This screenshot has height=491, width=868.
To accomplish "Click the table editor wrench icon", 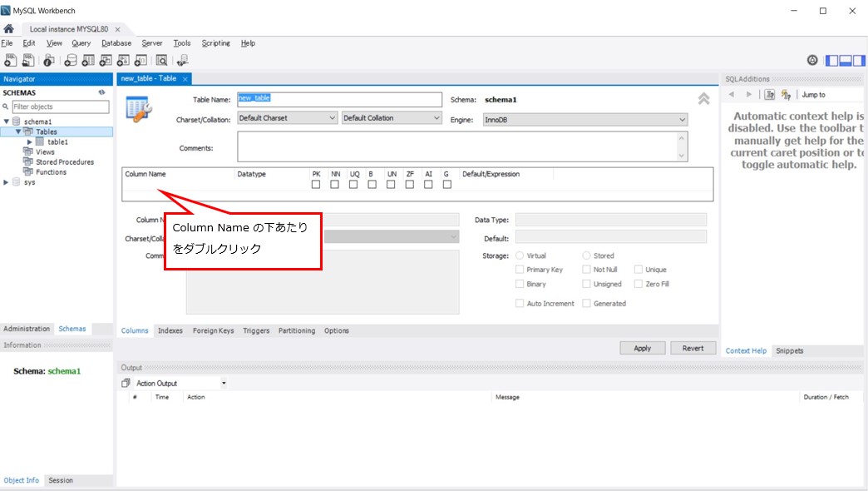I will [138, 109].
